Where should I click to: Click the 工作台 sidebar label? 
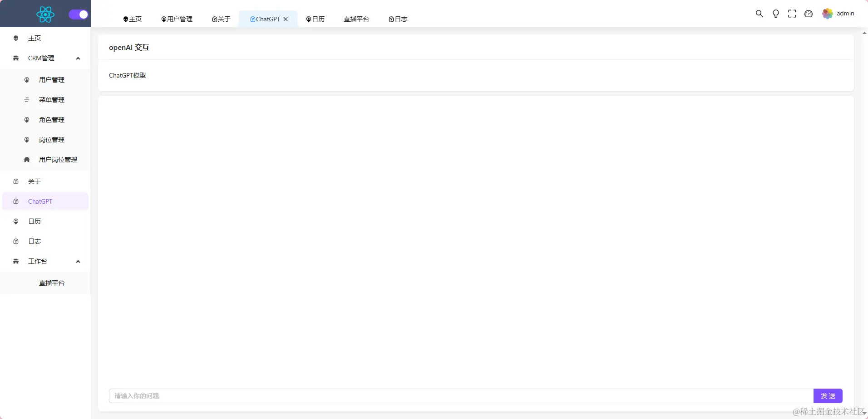[38, 261]
